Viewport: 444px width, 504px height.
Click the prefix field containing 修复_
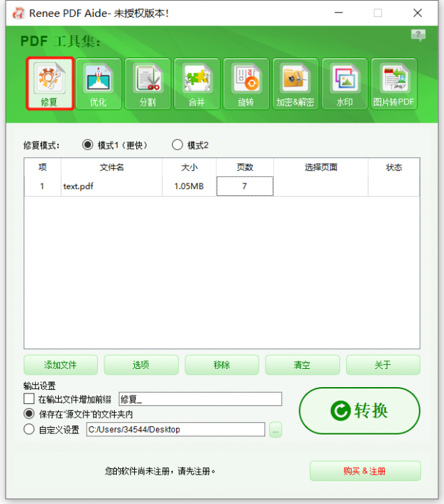201,399
